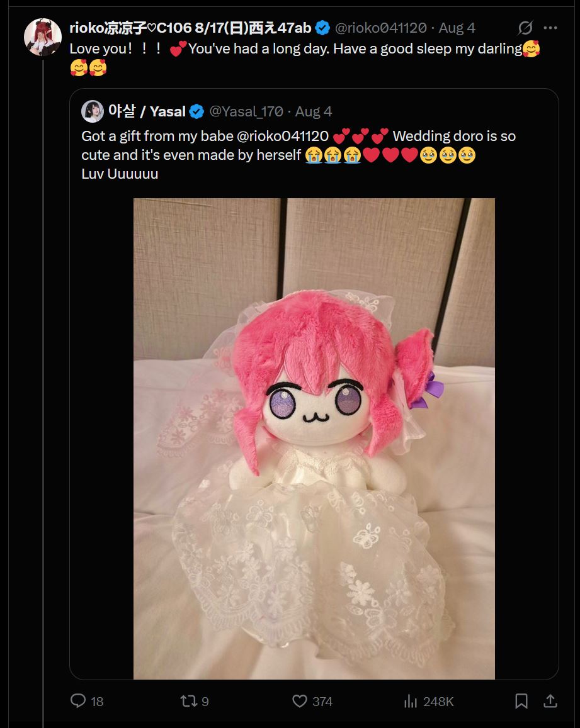580x728 pixels.
Task: Click the @rioko041120 mention in quoted text
Action: point(283,136)
